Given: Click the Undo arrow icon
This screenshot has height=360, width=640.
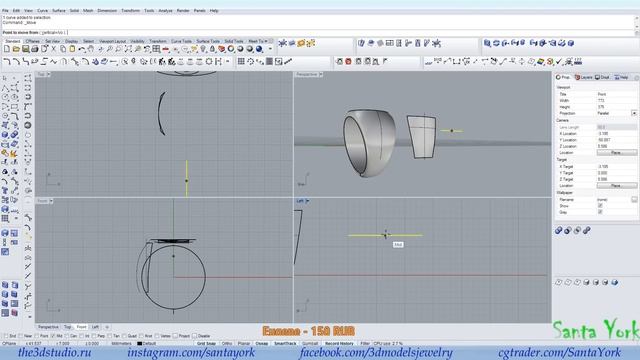Looking at the screenshot, I should point(82,49).
